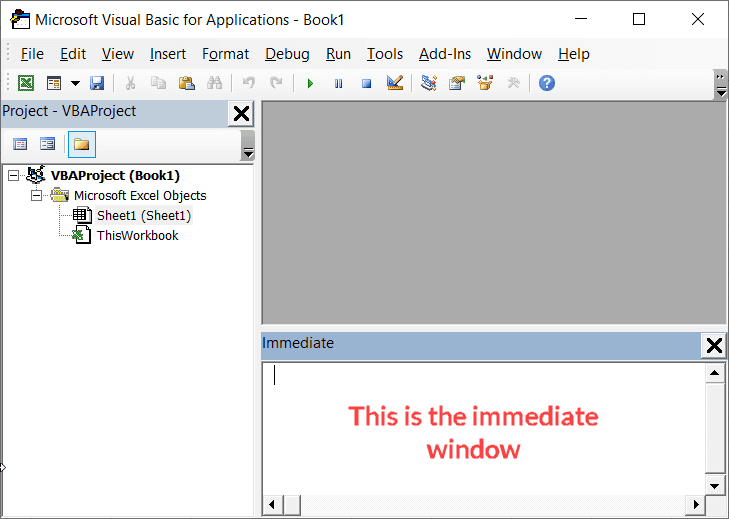Click View Object icon in Project panel
Screen dimensions: 729x519
point(47,144)
